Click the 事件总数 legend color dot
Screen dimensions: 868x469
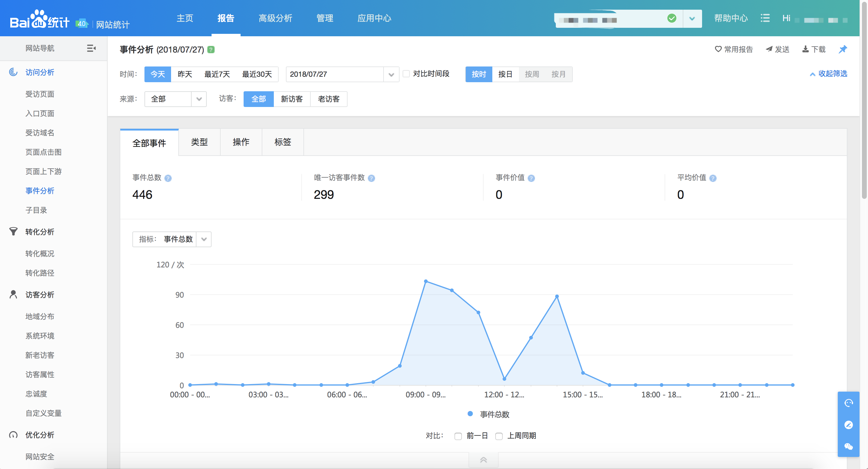pyautogui.click(x=470, y=414)
